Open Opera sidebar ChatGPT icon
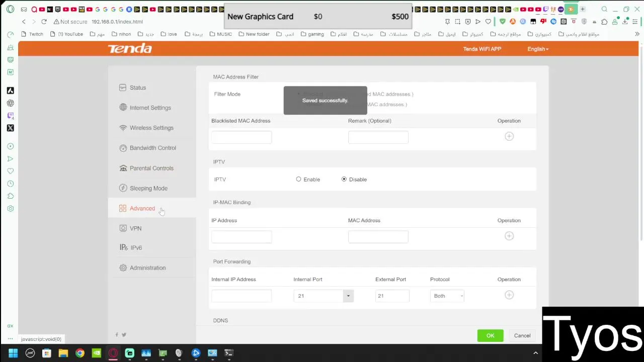The image size is (644, 362). (10, 103)
